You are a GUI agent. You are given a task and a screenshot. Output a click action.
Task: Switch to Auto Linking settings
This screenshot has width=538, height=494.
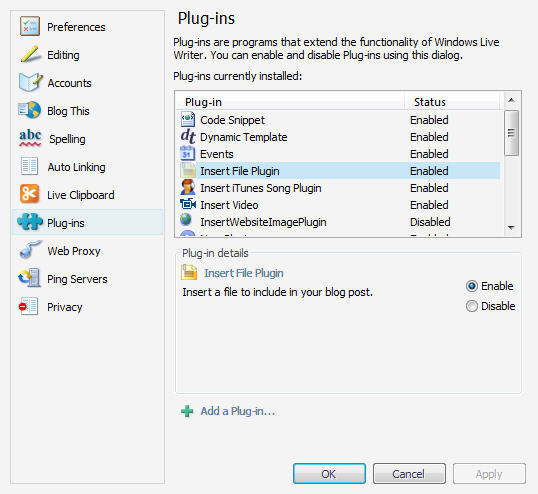88,167
